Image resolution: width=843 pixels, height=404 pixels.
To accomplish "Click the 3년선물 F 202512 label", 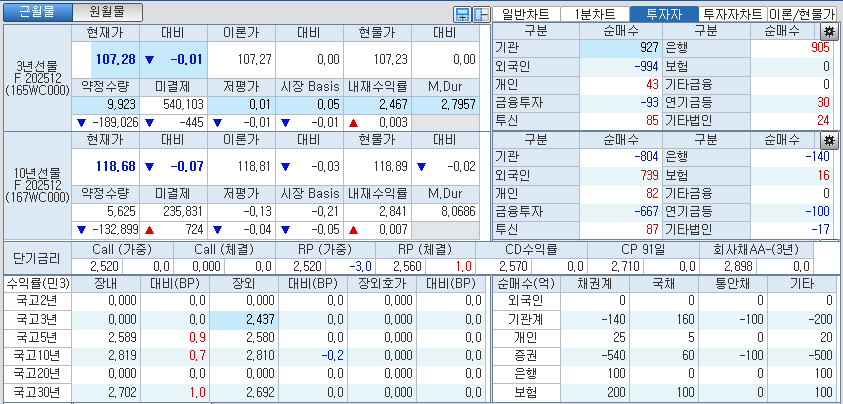I will pos(38,78).
